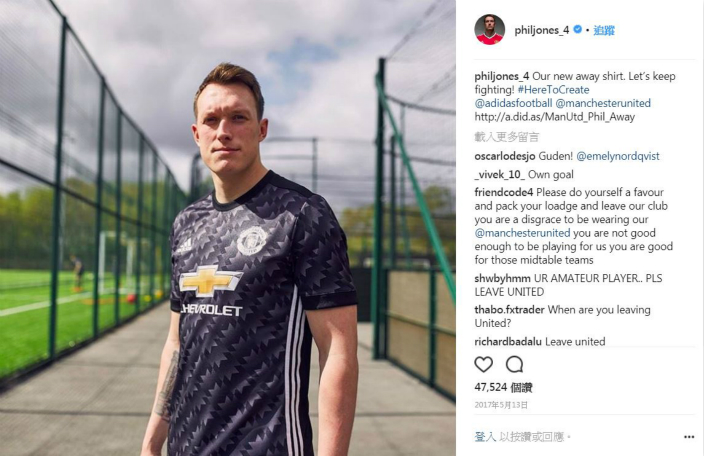View the 47,524 likes list
This screenshot has width=704, height=456.
[503, 387]
